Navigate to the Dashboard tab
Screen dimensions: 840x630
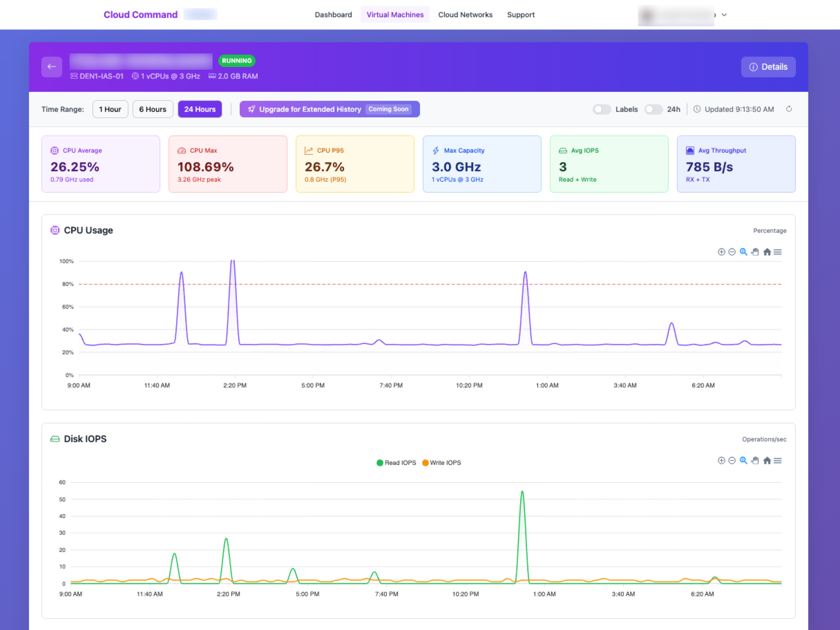point(333,15)
